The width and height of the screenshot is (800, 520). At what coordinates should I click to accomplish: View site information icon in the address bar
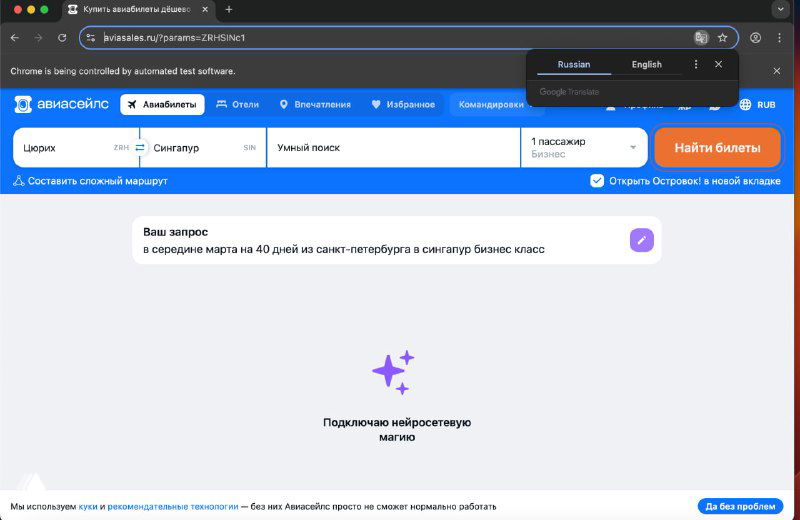click(91, 38)
